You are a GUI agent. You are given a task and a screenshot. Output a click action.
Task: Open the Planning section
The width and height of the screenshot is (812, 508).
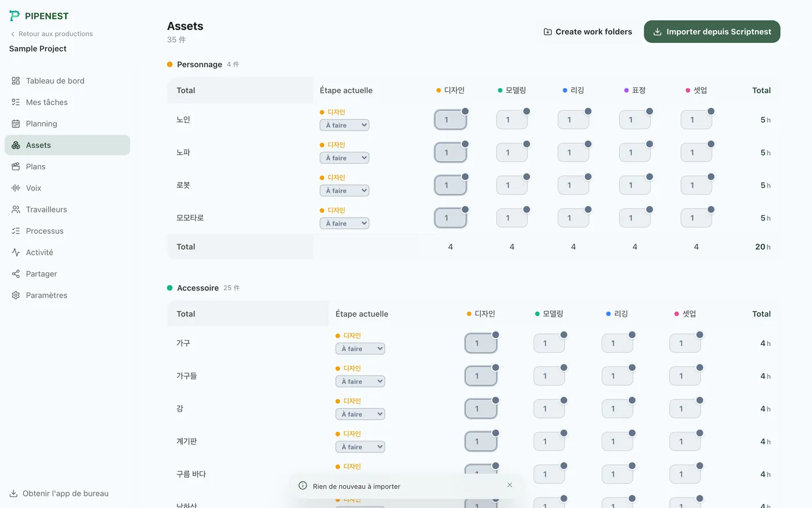pos(67,124)
